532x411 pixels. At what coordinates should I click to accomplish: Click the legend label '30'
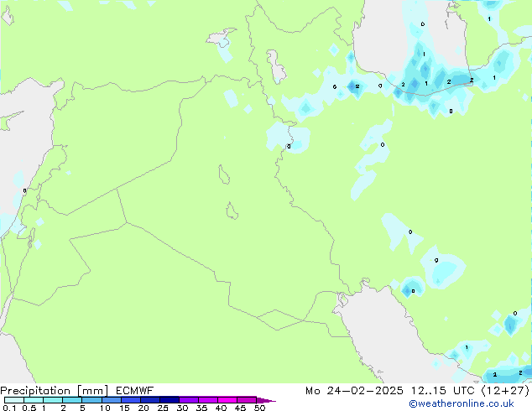pyautogui.click(x=182, y=408)
